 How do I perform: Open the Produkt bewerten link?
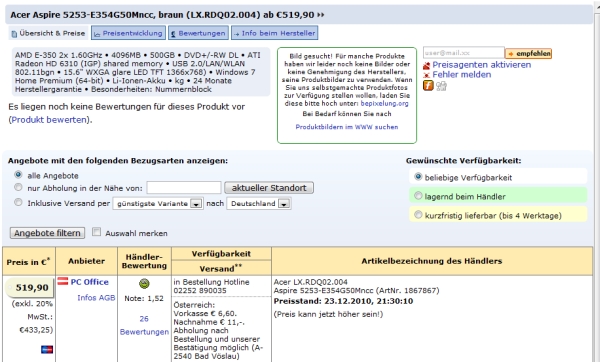(49, 120)
